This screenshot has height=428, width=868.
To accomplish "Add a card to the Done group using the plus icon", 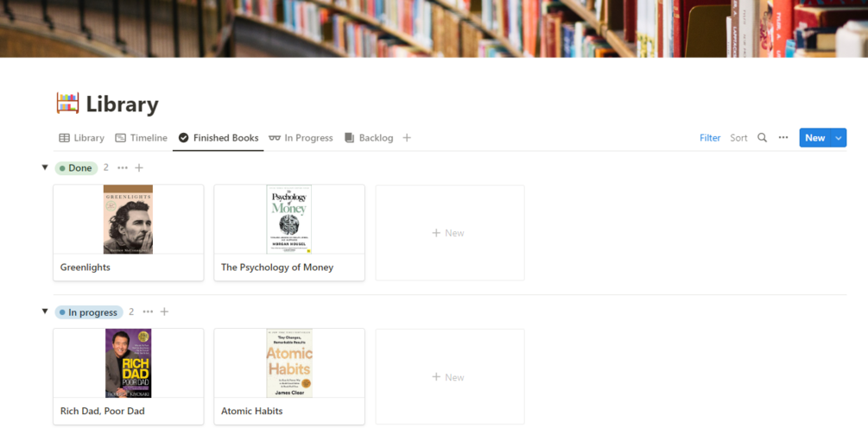I will click(x=139, y=167).
